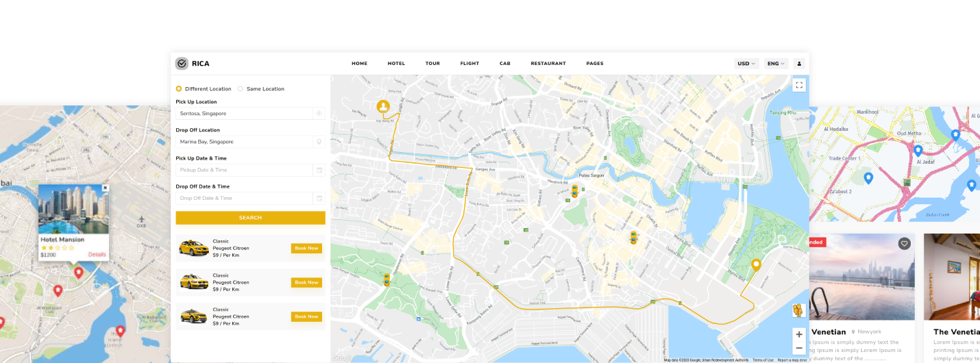Click the Details link for Hotel Mansion
Image resolution: width=980 pixels, height=363 pixels.
97,255
